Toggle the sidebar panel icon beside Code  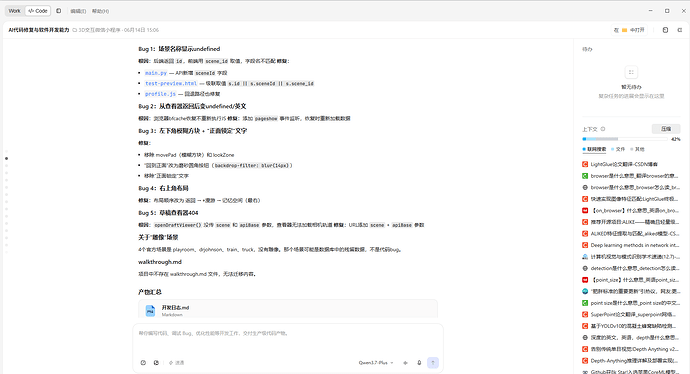(59, 11)
